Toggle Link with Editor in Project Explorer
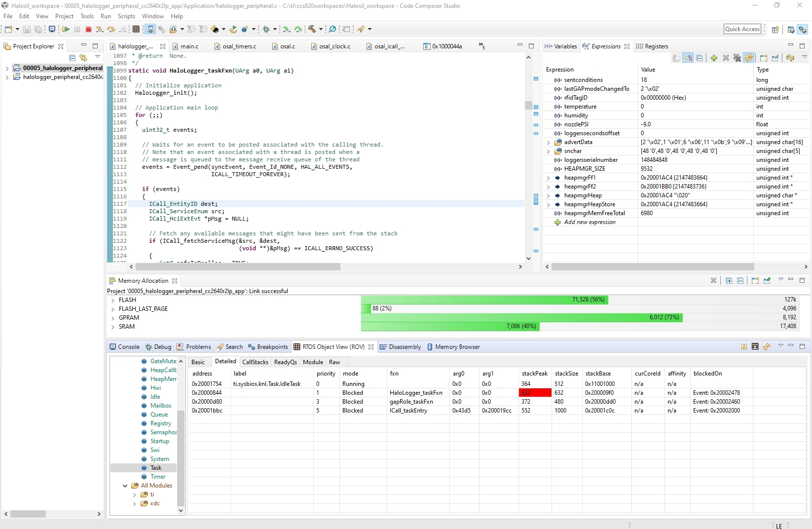This screenshot has width=812, height=529. pyautogui.click(x=83, y=58)
